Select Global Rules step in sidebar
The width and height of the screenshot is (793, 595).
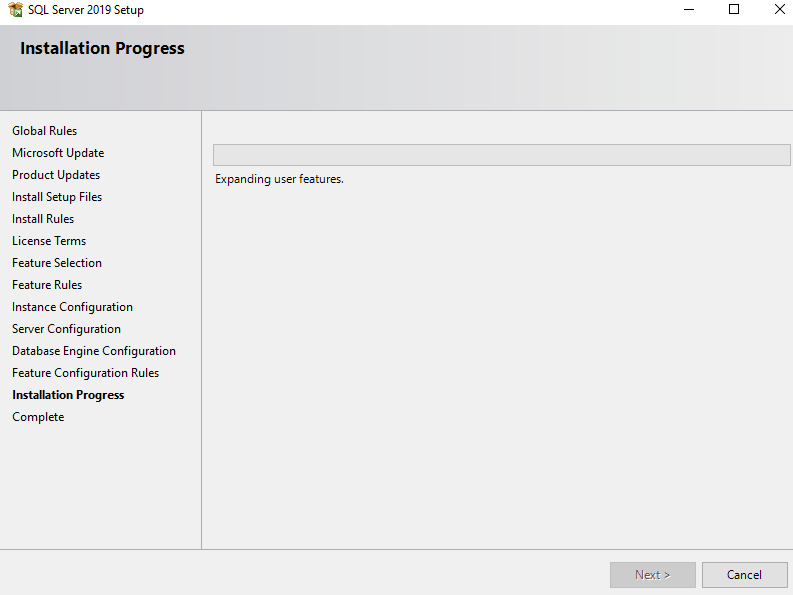point(45,131)
